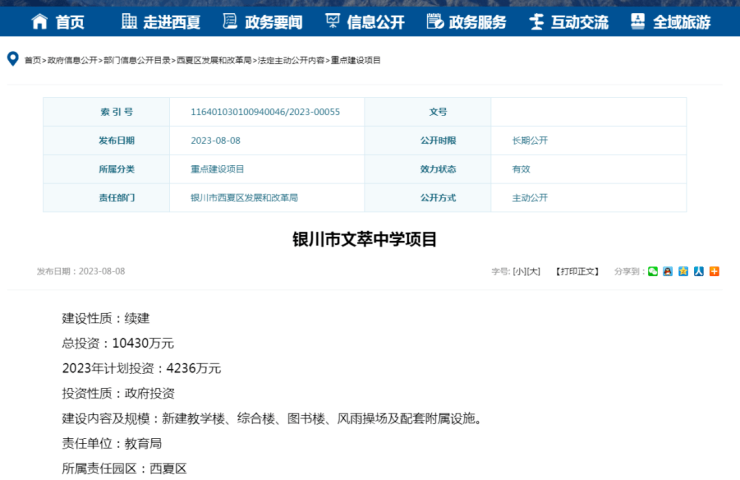Click the location pin breadcrumb icon

13,60
